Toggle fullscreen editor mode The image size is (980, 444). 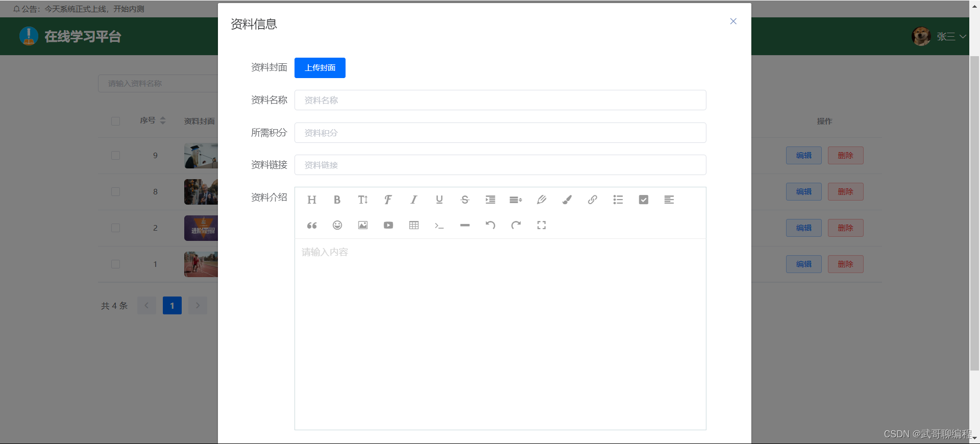[x=542, y=225]
